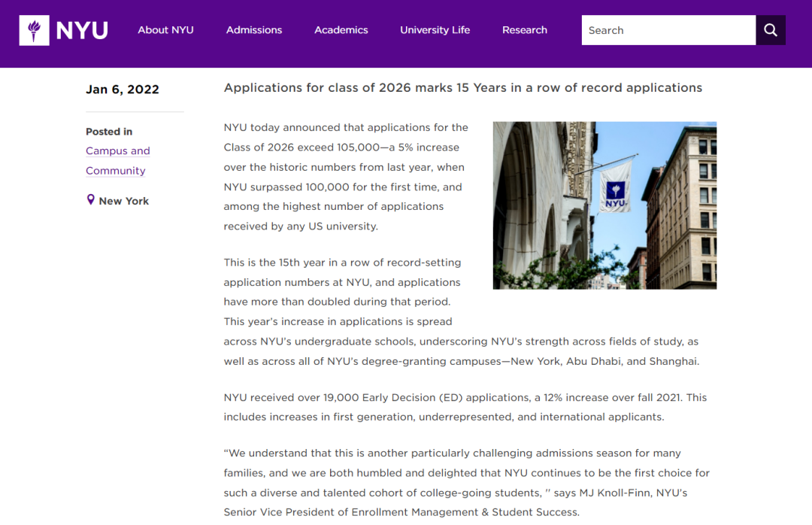Image resolution: width=812 pixels, height=525 pixels.
Task: Click the Search input field
Action: click(x=668, y=30)
